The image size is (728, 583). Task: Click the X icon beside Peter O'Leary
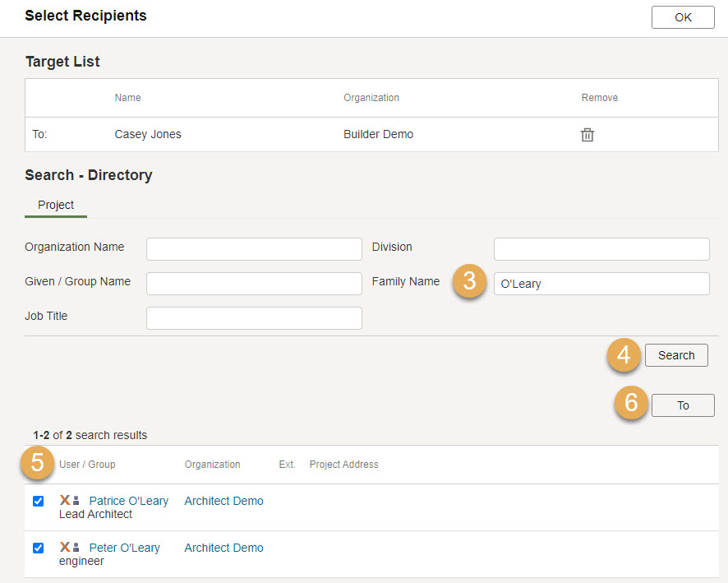click(65, 547)
